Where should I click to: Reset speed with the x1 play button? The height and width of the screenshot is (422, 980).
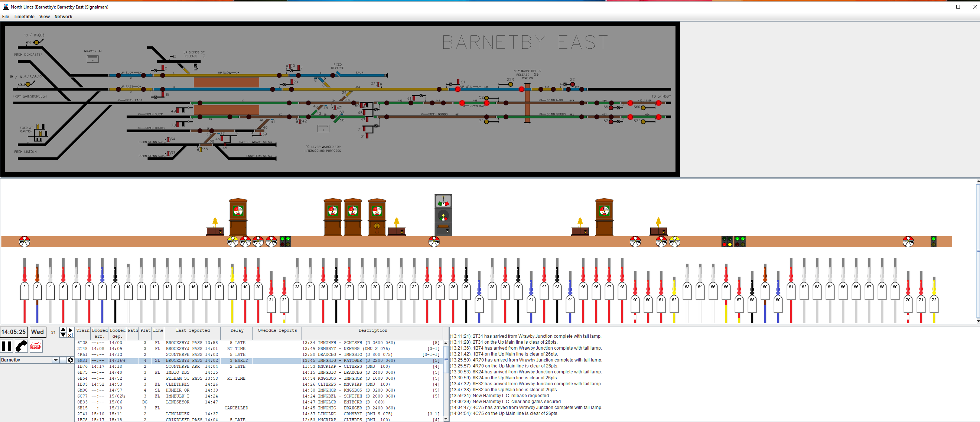(71, 332)
